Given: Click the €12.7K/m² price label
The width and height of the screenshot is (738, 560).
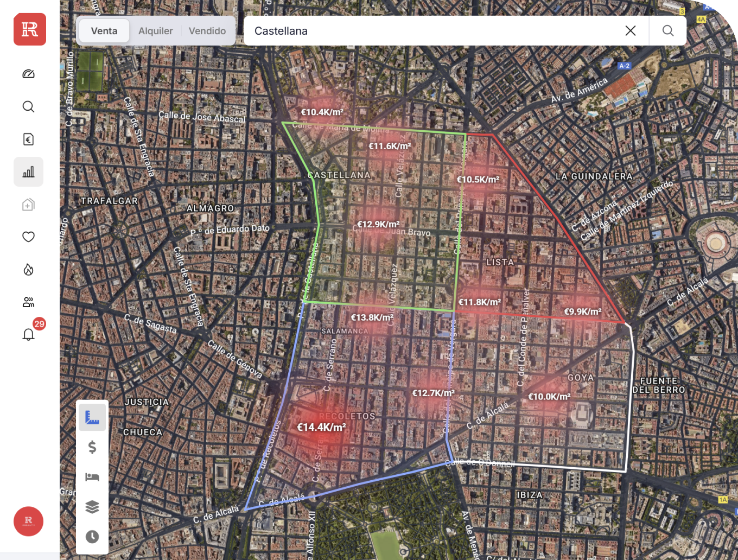Looking at the screenshot, I should click(x=434, y=393).
